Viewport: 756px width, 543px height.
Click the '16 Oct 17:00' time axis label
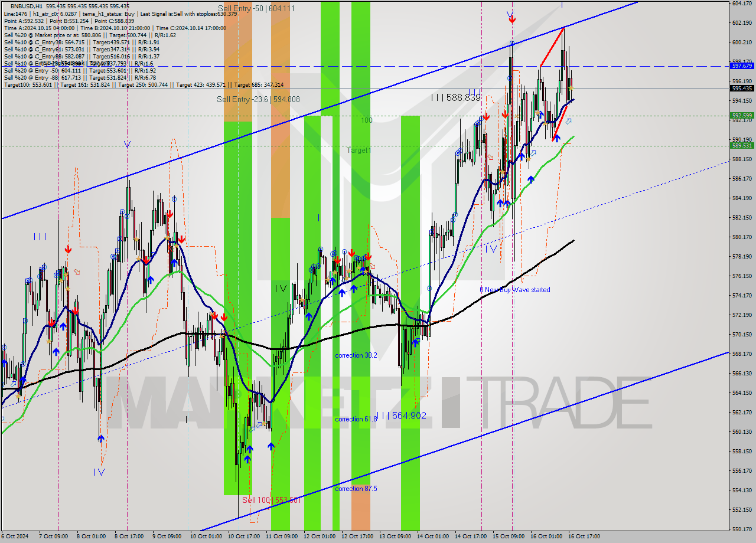point(584,537)
